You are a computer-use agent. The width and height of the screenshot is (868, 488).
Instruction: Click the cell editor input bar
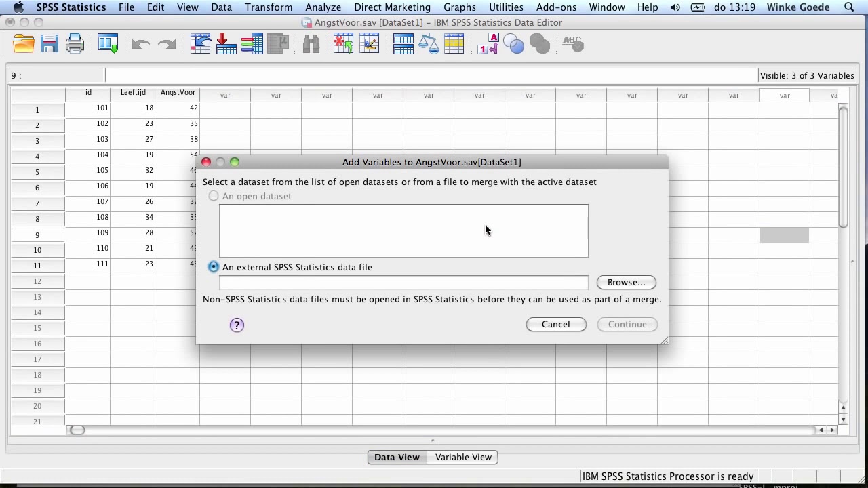[x=430, y=75]
